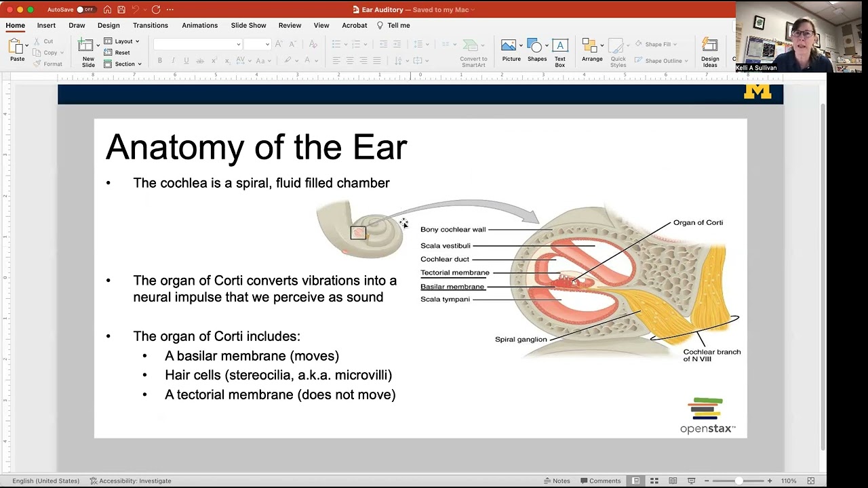Click the Home icon in title bar
868x488 pixels.
pos(107,9)
